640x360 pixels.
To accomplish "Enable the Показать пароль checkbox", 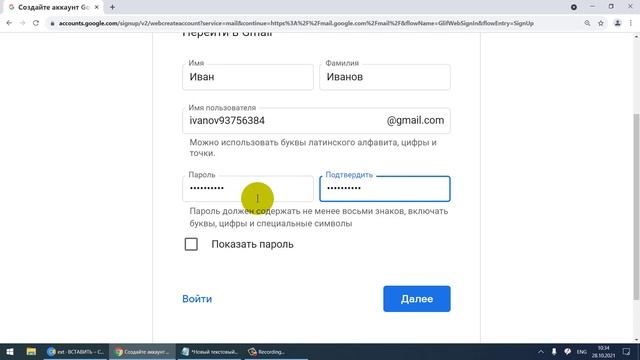I will point(191,244).
